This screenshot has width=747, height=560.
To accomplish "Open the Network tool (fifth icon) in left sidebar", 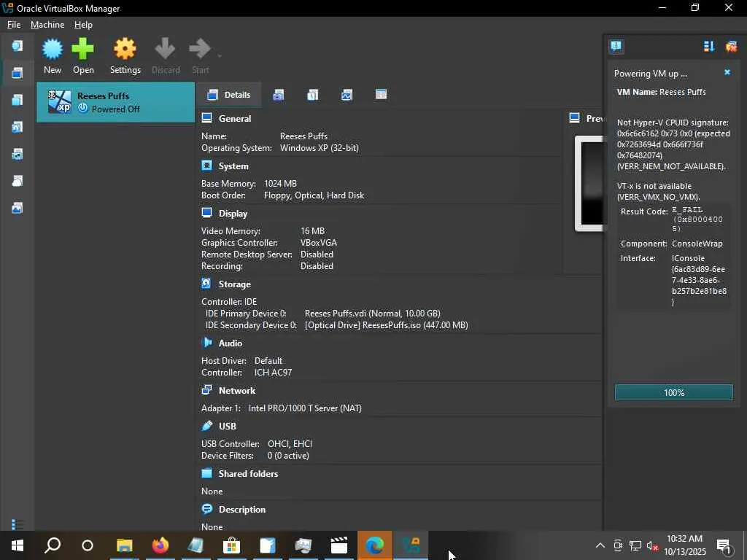I will (x=18, y=155).
